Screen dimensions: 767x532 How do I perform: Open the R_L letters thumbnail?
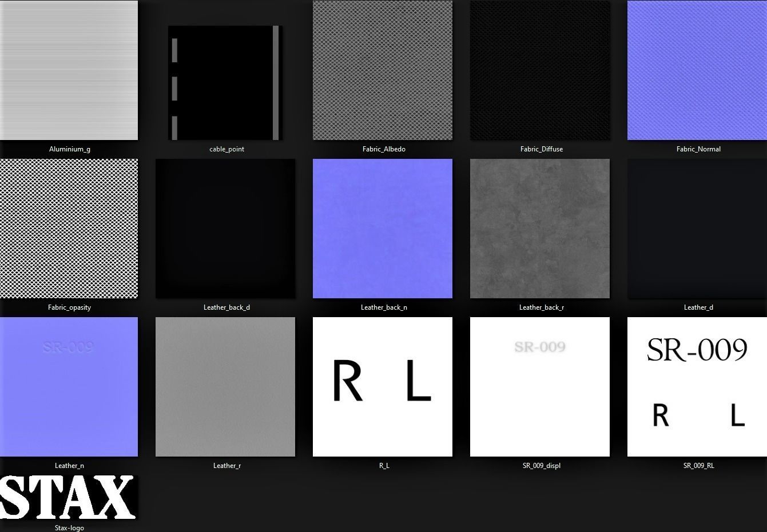[x=383, y=387]
